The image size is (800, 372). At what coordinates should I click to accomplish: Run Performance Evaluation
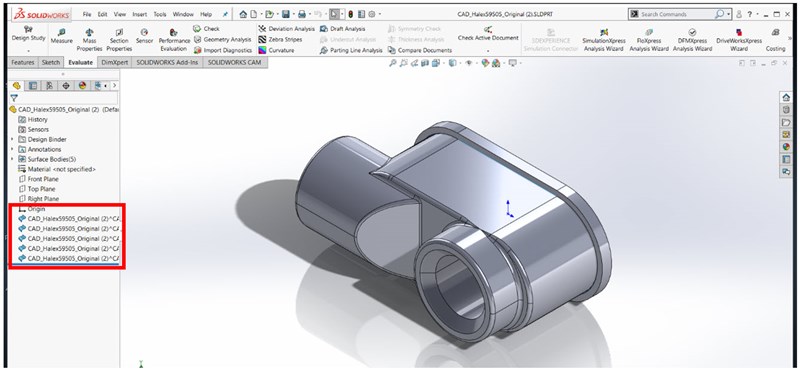(174, 40)
